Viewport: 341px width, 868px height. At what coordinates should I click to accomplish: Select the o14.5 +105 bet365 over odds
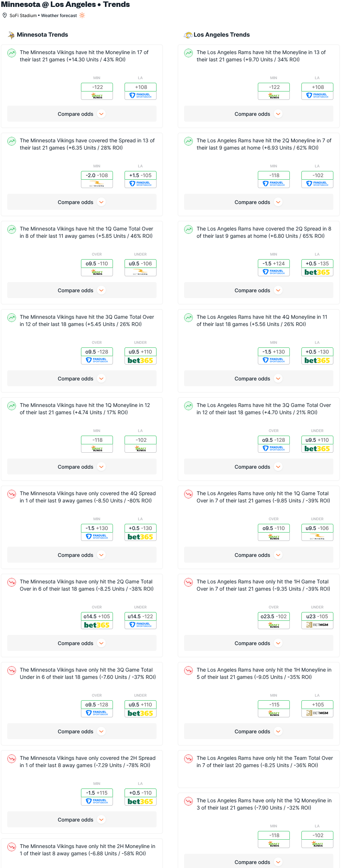point(97,620)
